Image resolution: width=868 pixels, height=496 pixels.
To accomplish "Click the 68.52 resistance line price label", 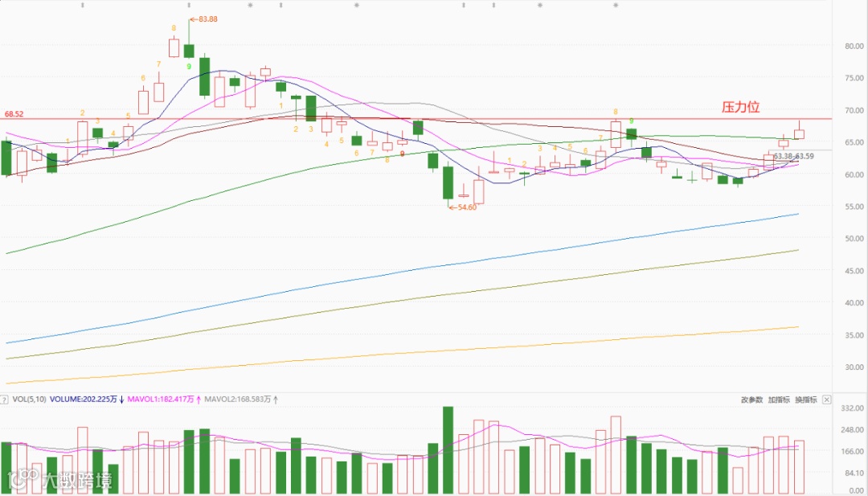I will (x=14, y=114).
